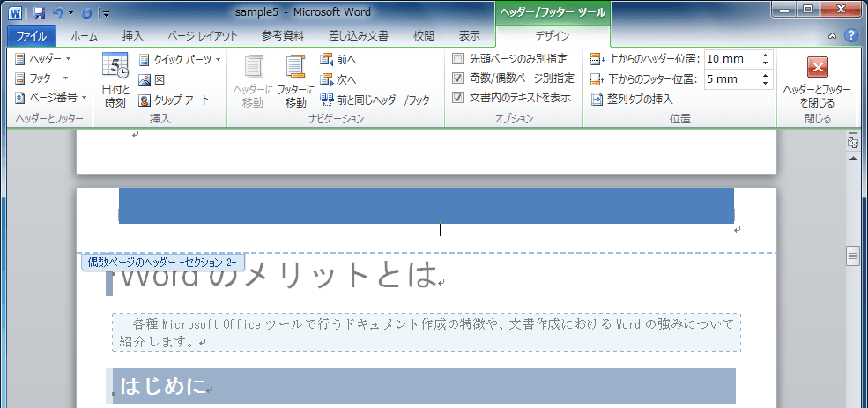Click the header position icon beside 上からのヘッダー位置
This screenshot has height=408, width=868.
click(597, 59)
